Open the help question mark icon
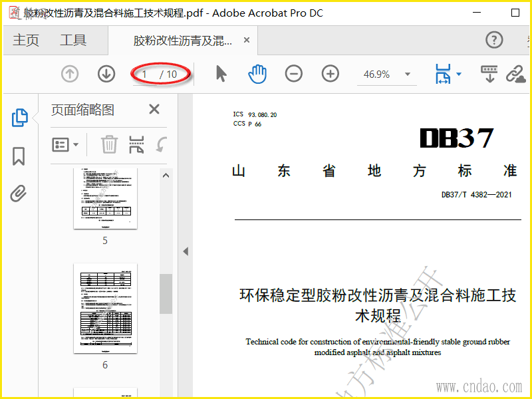 click(x=494, y=40)
